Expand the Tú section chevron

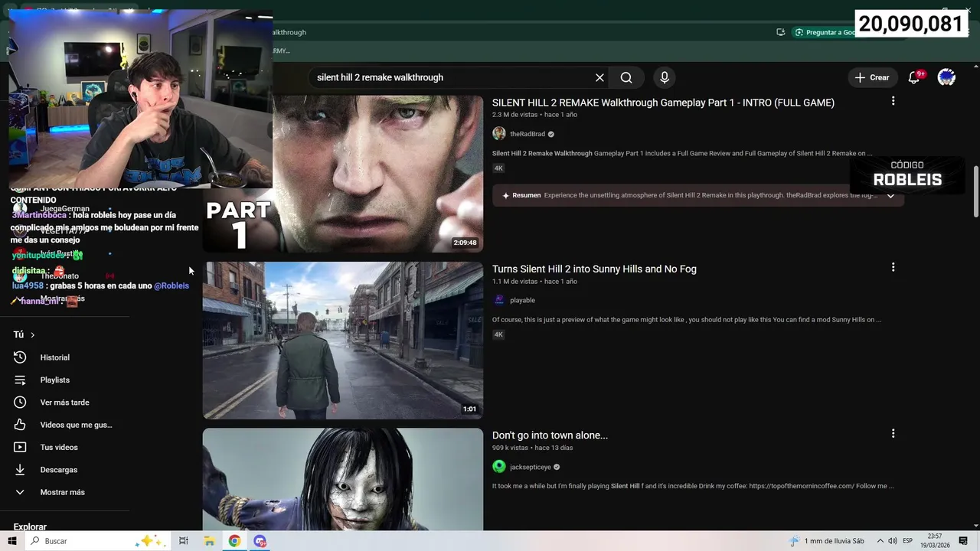click(x=32, y=334)
